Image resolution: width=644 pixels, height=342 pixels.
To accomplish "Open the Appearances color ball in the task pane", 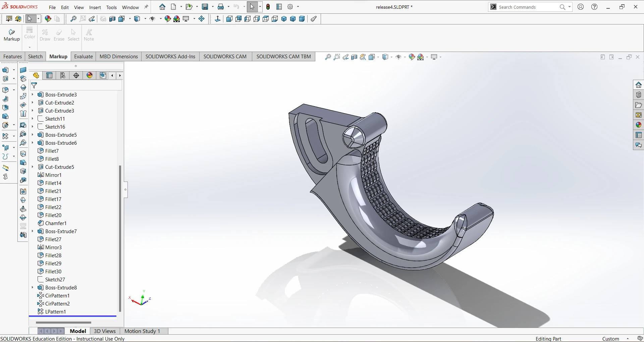I will 638,125.
